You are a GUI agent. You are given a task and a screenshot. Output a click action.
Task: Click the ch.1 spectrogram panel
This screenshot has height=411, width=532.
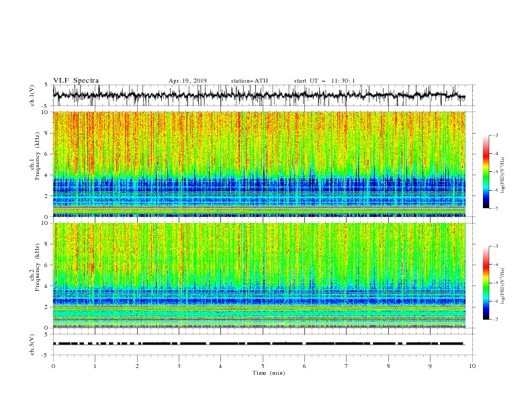coord(259,164)
